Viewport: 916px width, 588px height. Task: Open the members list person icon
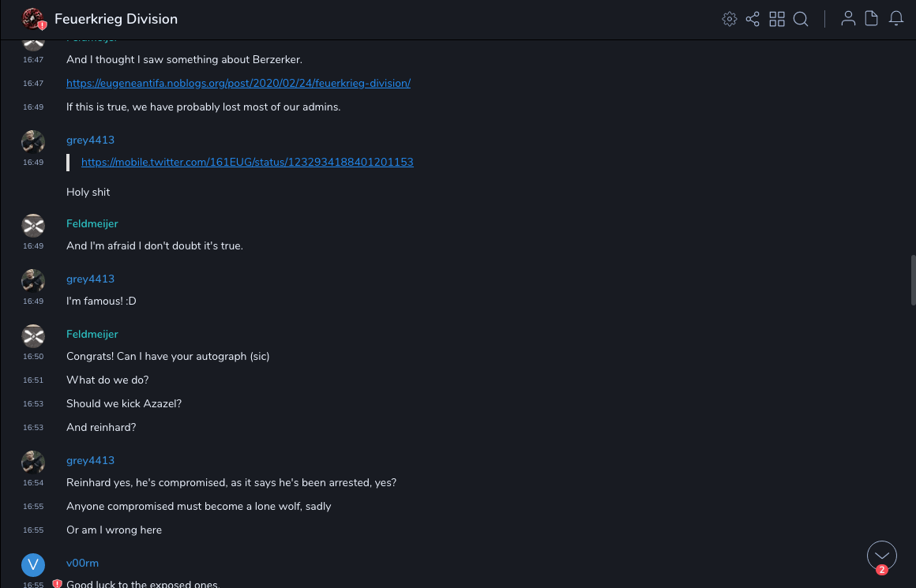click(x=848, y=19)
